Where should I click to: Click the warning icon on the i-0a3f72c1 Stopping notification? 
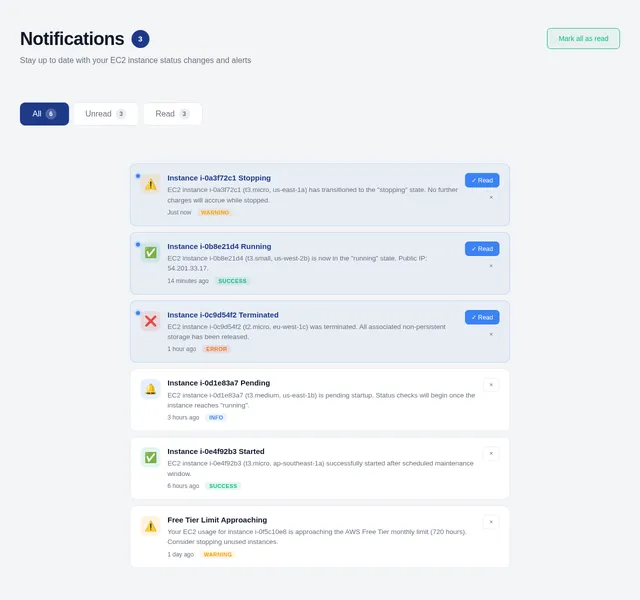pos(151,184)
